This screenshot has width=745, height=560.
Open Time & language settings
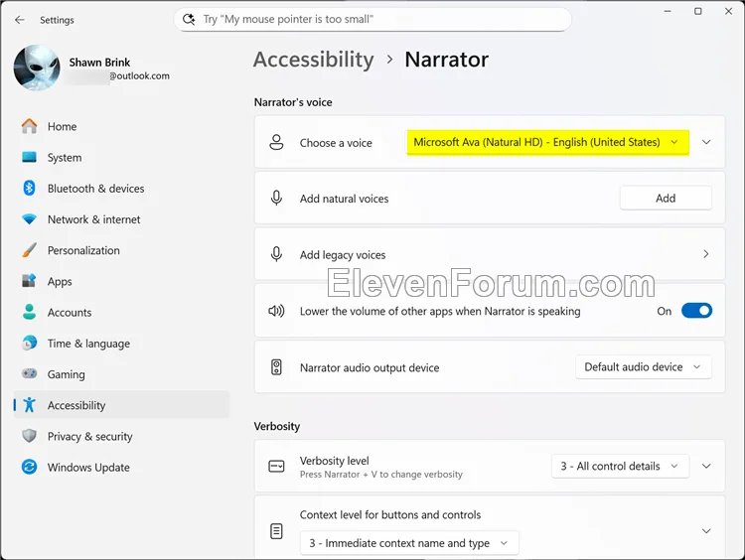coord(121,343)
